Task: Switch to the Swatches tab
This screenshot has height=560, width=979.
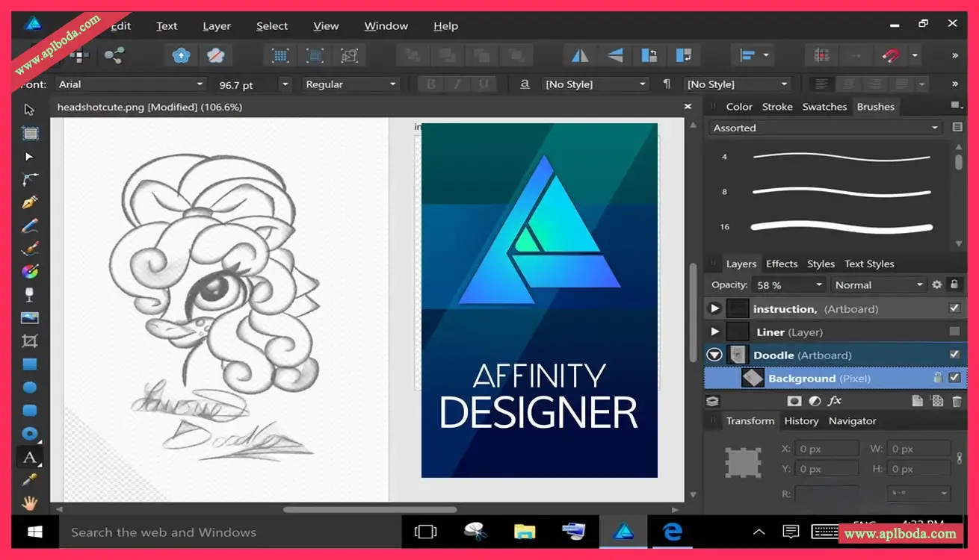Action: 824,106
